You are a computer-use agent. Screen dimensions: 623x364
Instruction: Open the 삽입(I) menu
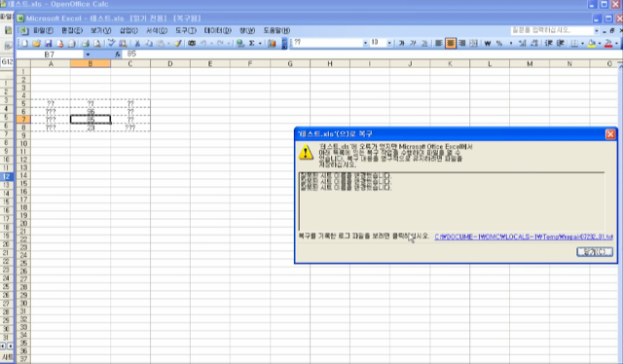tap(128, 30)
